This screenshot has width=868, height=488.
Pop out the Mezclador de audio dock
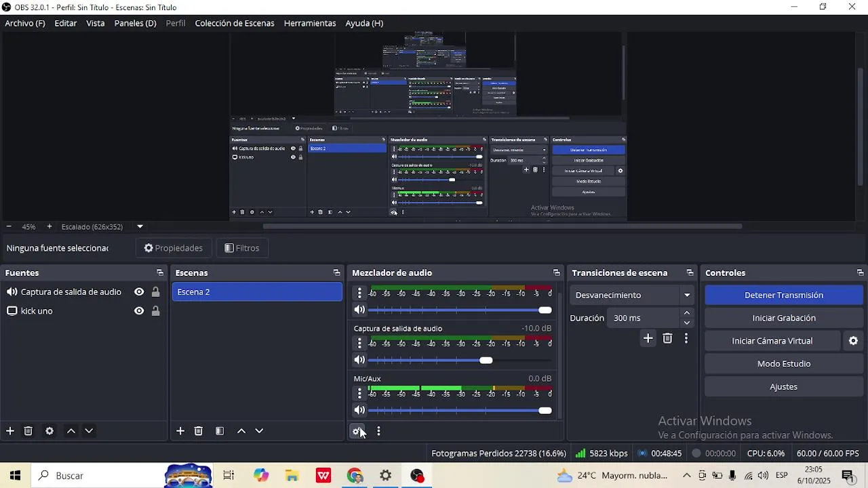coord(557,273)
